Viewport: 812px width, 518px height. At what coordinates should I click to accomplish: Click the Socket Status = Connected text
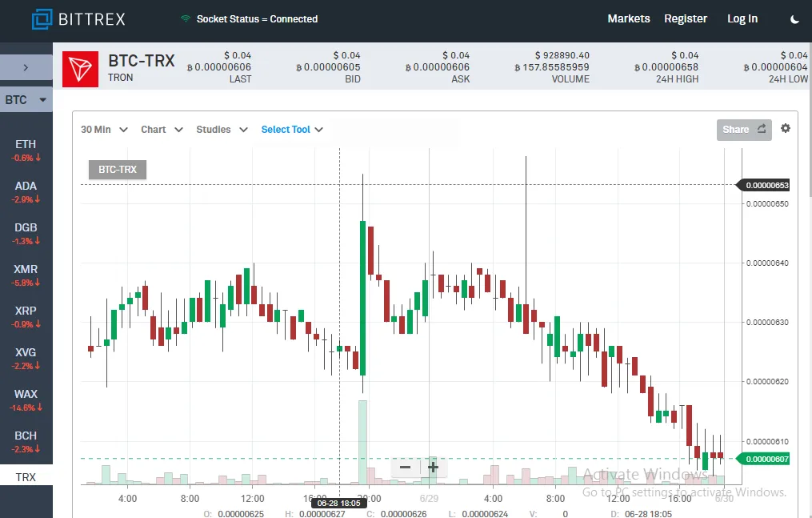[x=257, y=18]
